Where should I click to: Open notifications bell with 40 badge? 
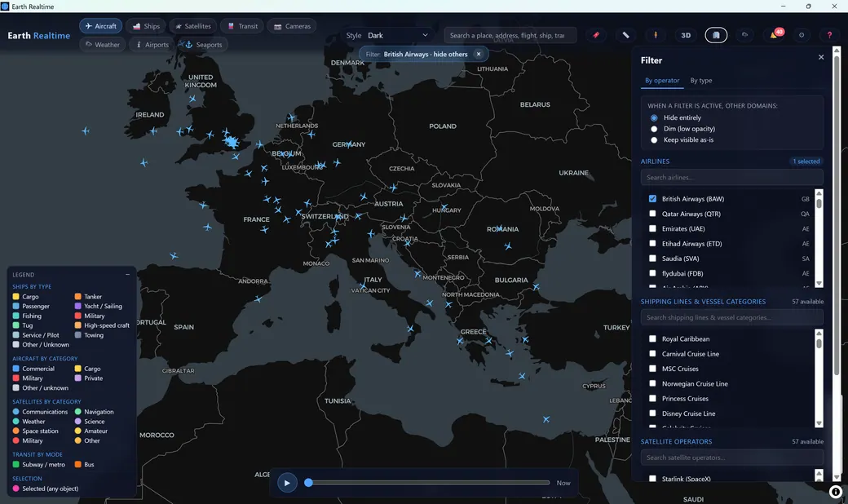pyautogui.click(x=775, y=35)
